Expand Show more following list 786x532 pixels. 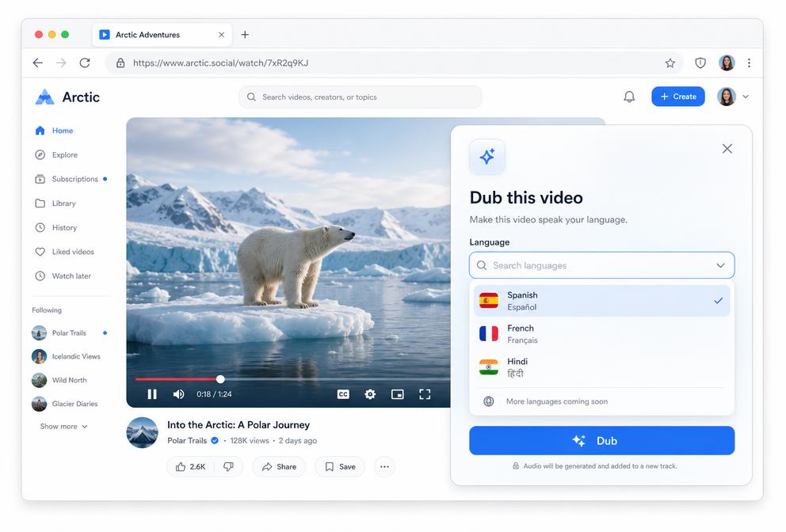(x=63, y=426)
